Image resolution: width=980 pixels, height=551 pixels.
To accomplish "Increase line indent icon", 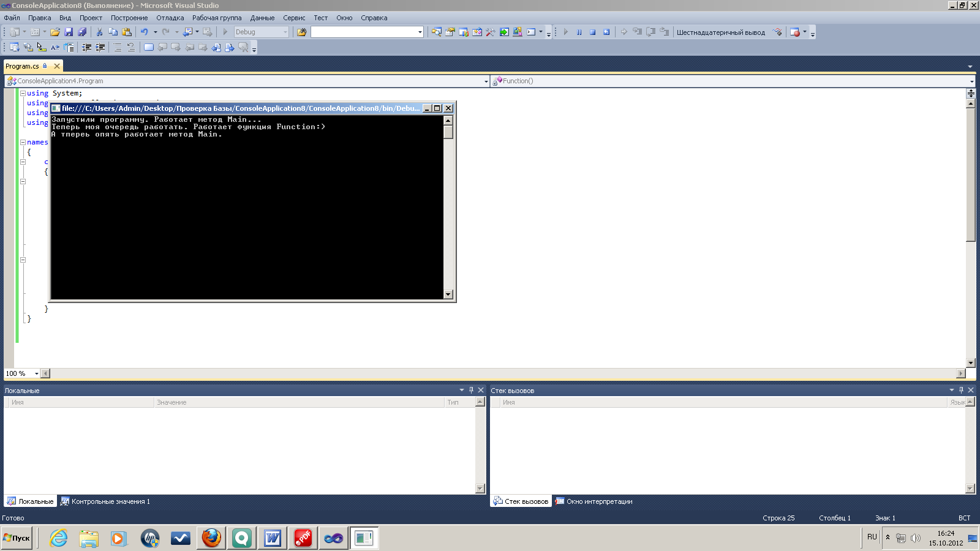I will (x=100, y=47).
